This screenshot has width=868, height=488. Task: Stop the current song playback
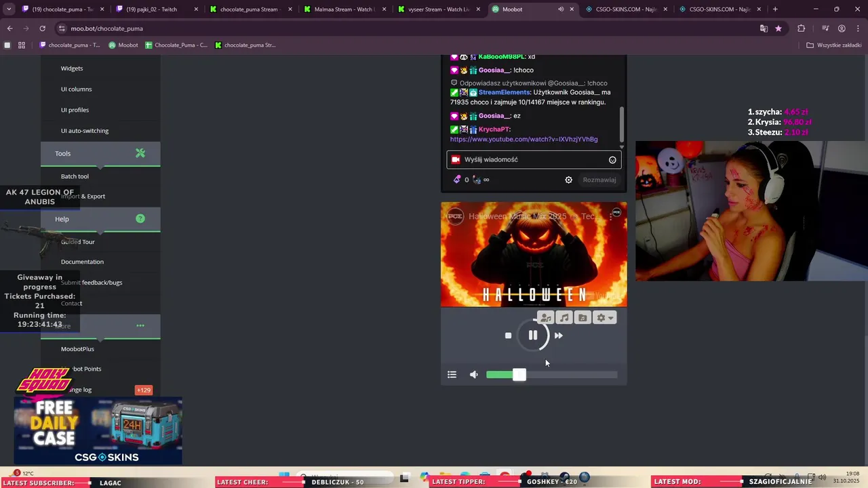point(508,335)
